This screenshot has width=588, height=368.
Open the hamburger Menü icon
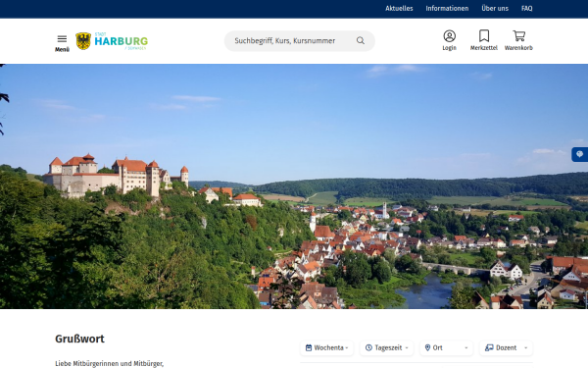click(62, 38)
